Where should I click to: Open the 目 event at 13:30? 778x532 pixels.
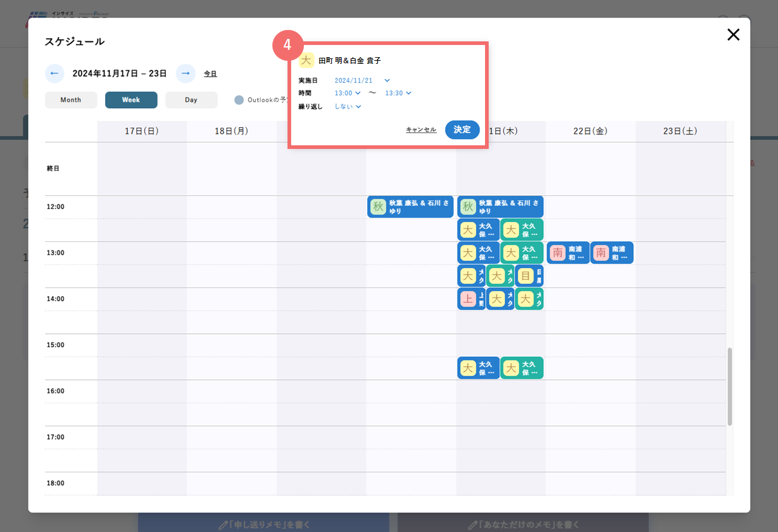[529, 276]
